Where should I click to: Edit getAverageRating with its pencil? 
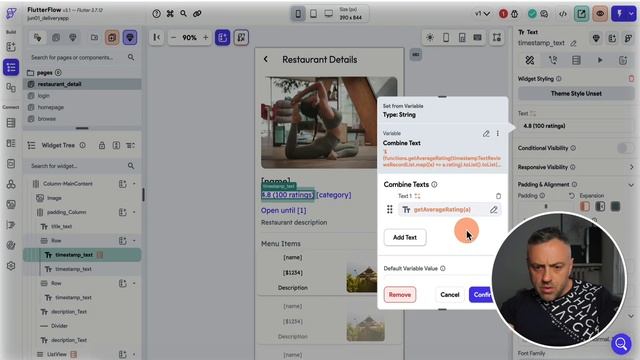coord(493,210)
